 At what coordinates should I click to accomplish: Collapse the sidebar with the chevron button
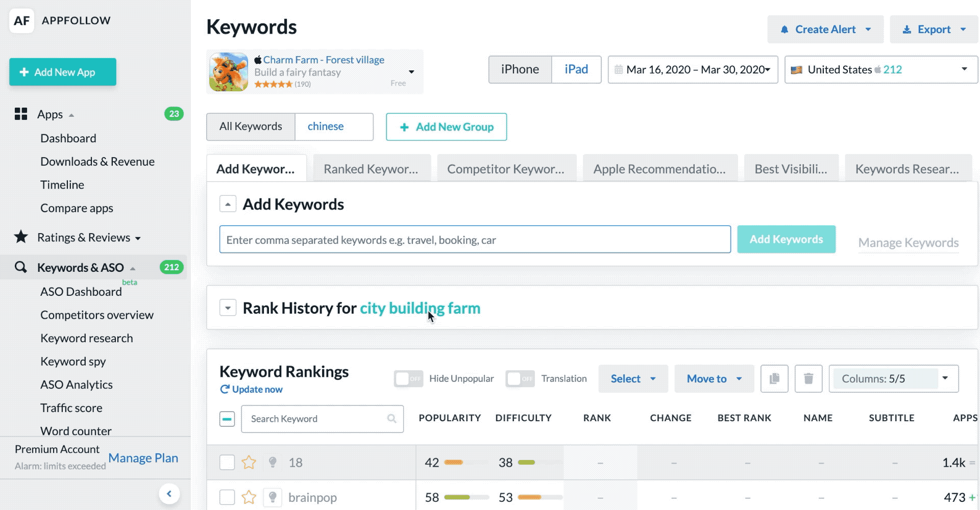coord(169,494)
